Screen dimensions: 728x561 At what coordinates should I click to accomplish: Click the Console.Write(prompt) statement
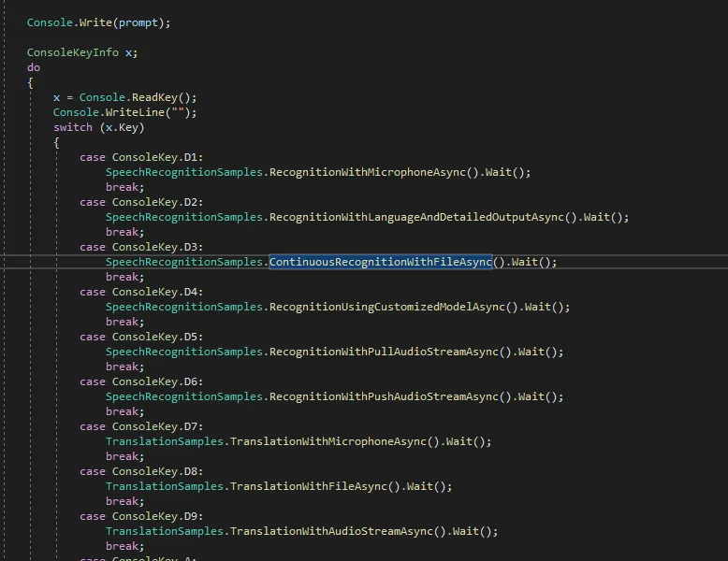pos(98,22)
